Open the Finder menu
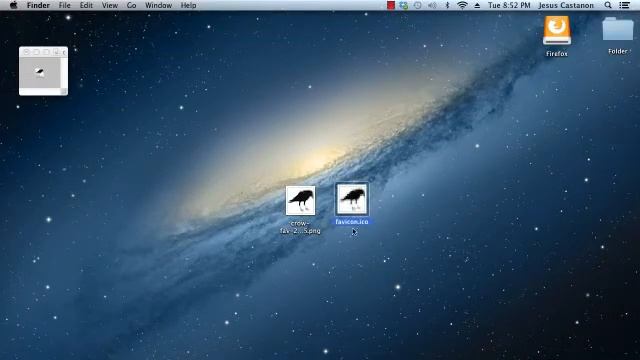 (x=38, y=5)
